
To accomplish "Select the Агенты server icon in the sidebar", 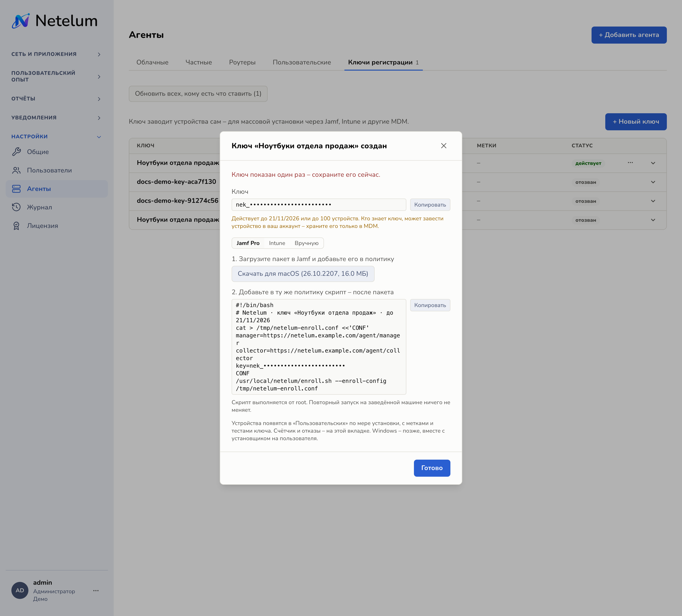I will point(16,189).
